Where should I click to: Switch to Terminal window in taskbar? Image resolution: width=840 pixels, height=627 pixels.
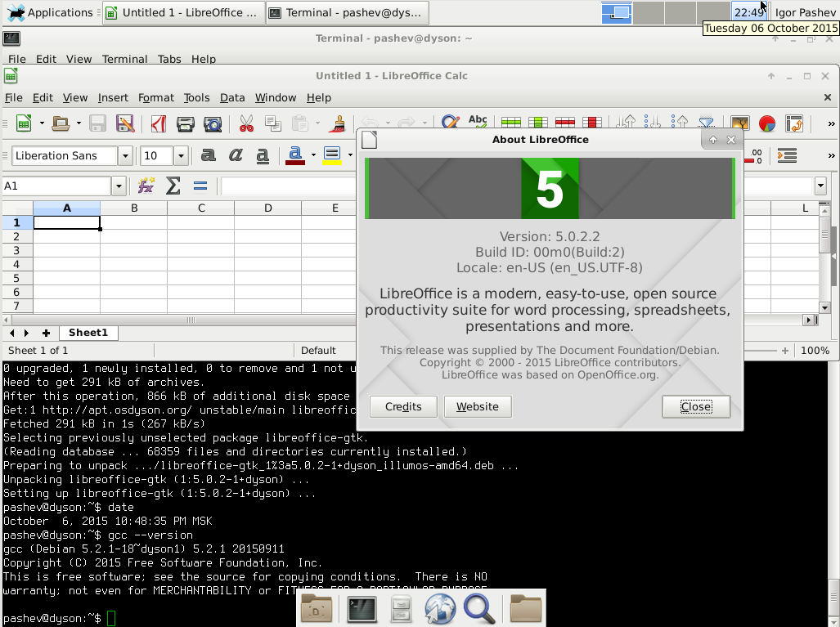click(347, 12)
